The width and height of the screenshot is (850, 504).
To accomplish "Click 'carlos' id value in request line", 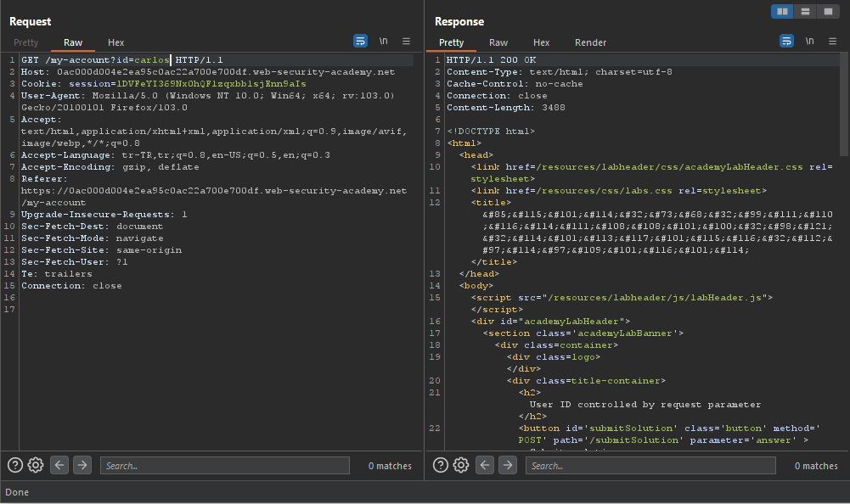I will 152,60.
